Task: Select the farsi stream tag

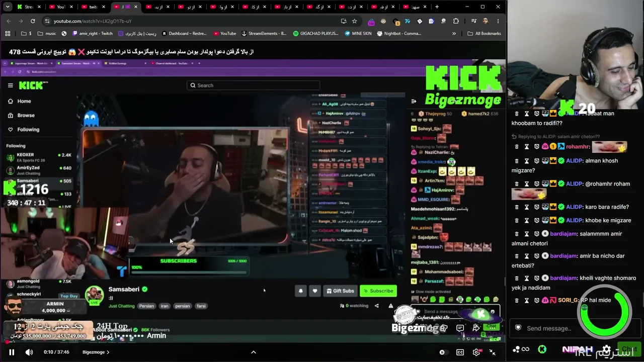Action: (x=201, y=306)
